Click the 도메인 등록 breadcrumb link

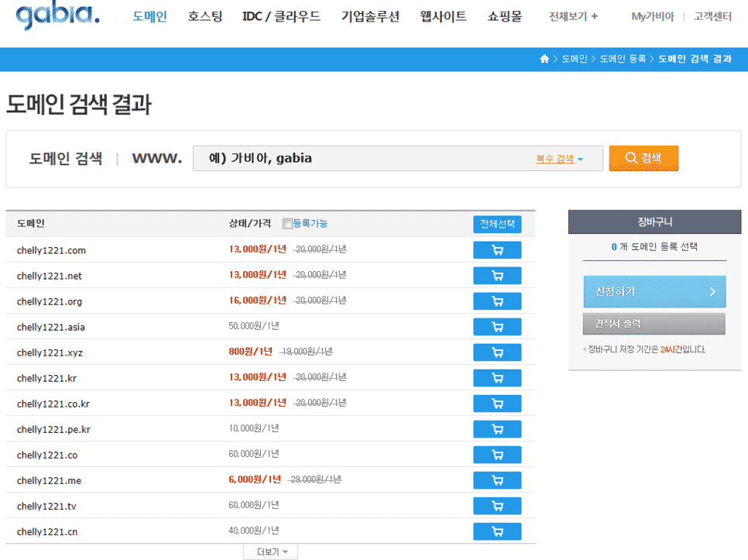(x=623, y=59)
